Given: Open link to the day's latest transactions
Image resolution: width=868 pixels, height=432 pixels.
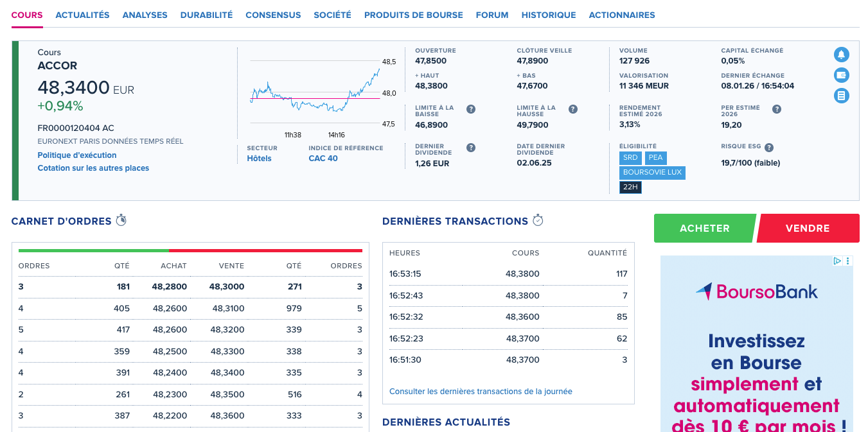Looking at the screenshot, I should [481, 391].
